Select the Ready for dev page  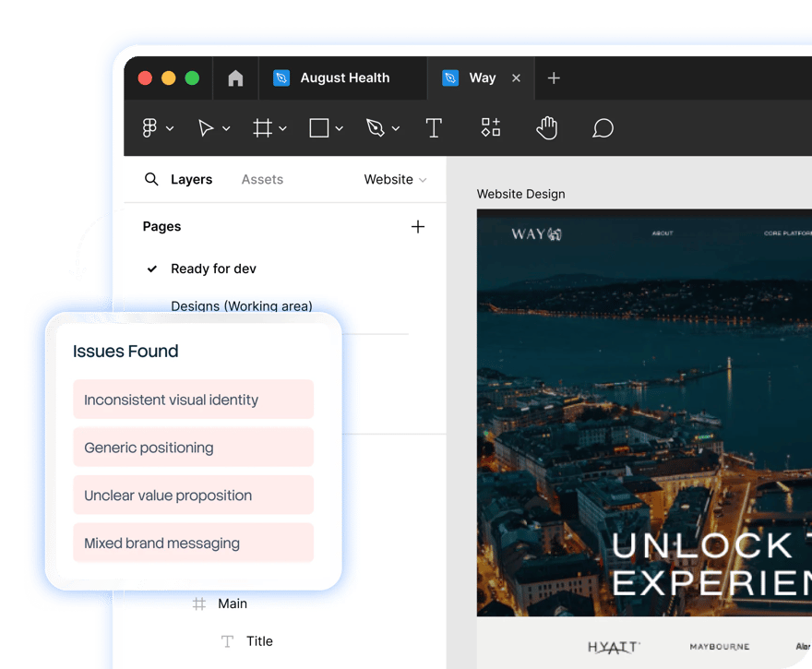click(x=213, y=269)
